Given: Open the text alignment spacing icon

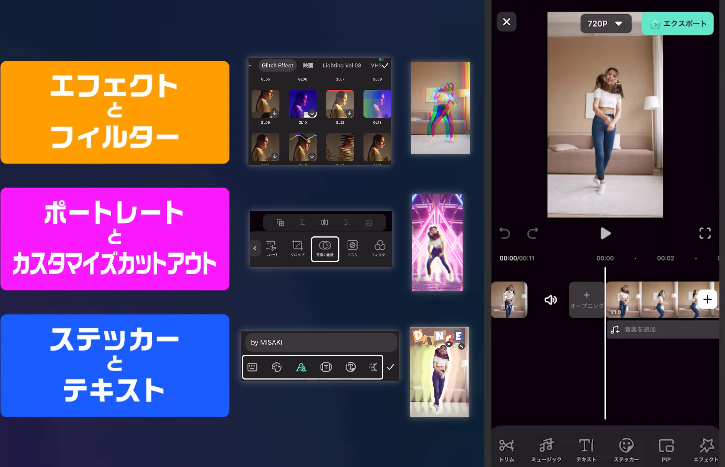Looking at the screenshot, I should point(374,367).
